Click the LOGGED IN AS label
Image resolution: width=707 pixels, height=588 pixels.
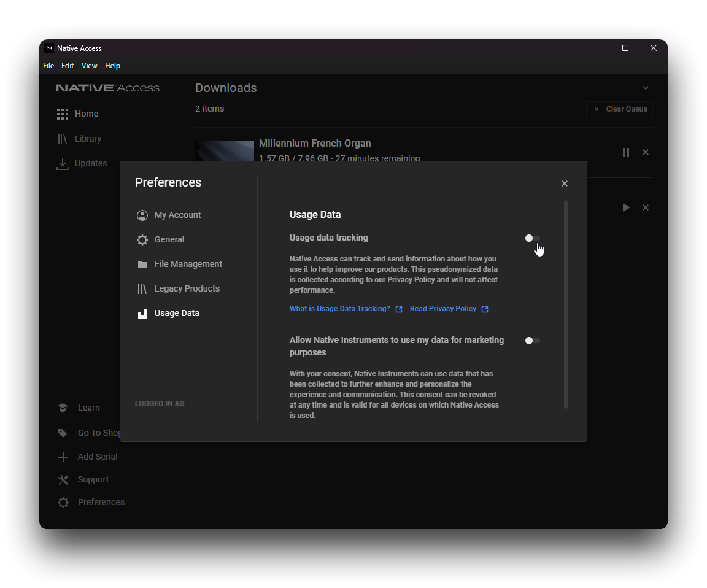coord(160,404)
